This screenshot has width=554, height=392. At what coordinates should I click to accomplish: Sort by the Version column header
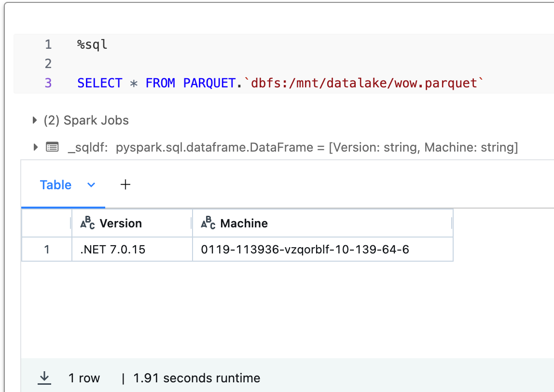[121, 224]
